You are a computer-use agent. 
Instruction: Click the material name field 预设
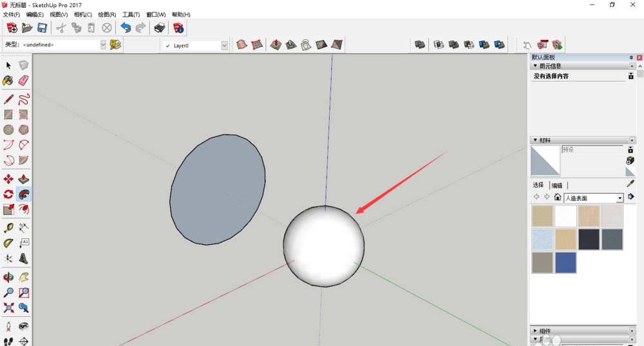tap(592, 149)
